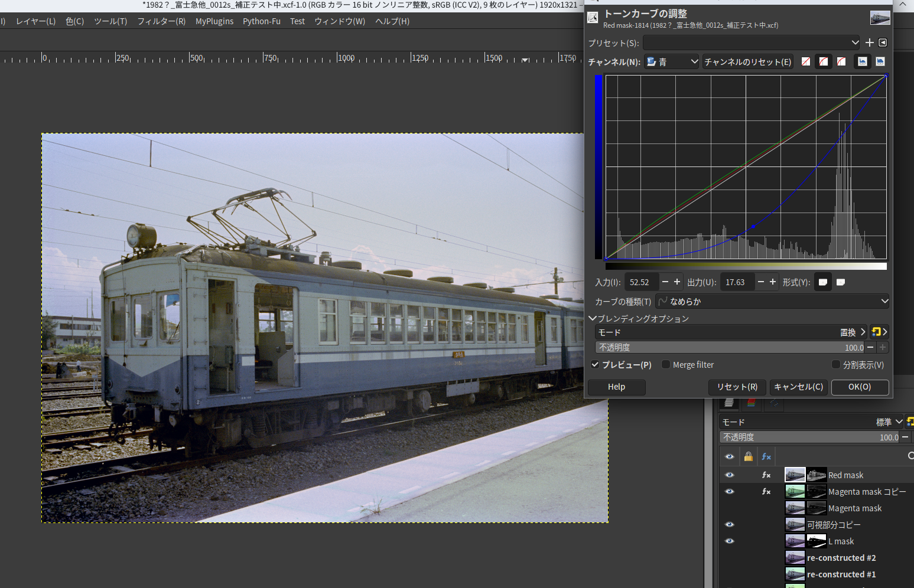Open the blending mode switch icon in curves dialog

click(x=879, y=332)
